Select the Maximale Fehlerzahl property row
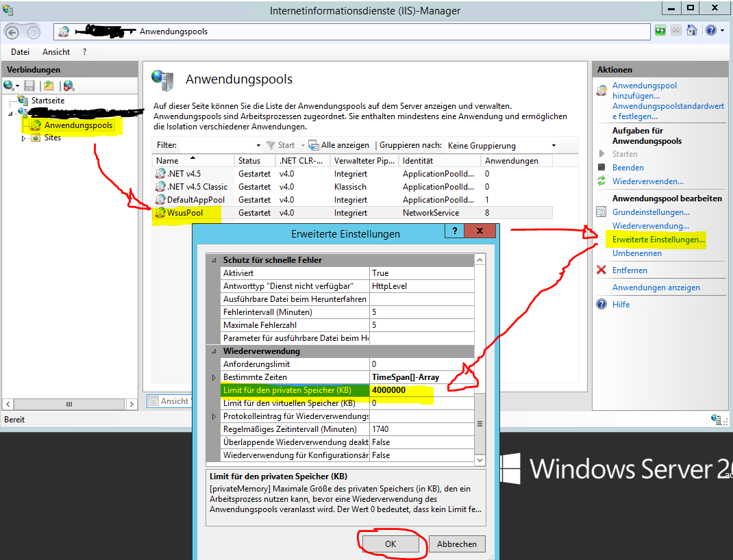The image size is (733, 560). 347,325
